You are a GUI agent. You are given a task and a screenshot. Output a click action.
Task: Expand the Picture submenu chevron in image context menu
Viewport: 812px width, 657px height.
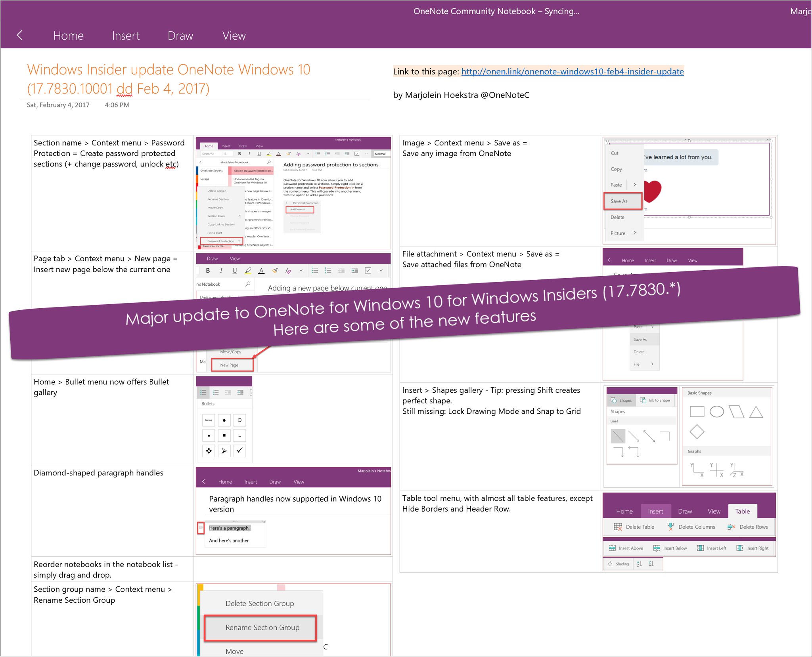coord(635,233)
